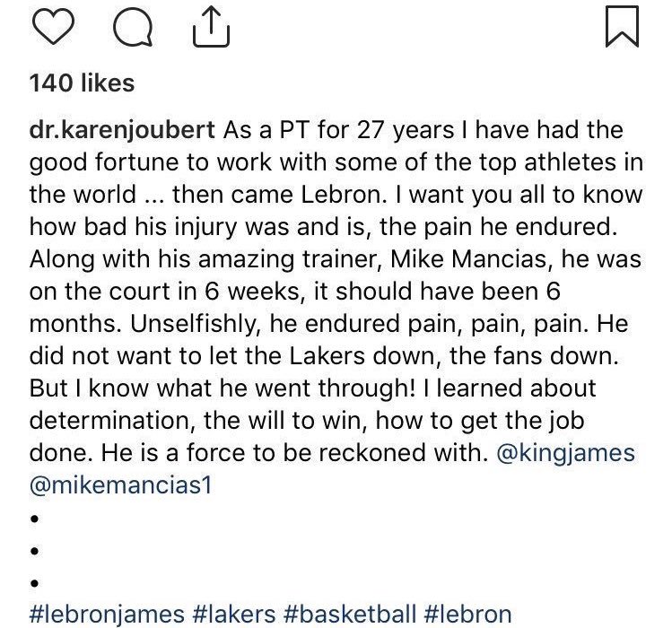Click the last bullet dot directly above the hashtags
Screen dimensions: 672x628
coord(35,583)
